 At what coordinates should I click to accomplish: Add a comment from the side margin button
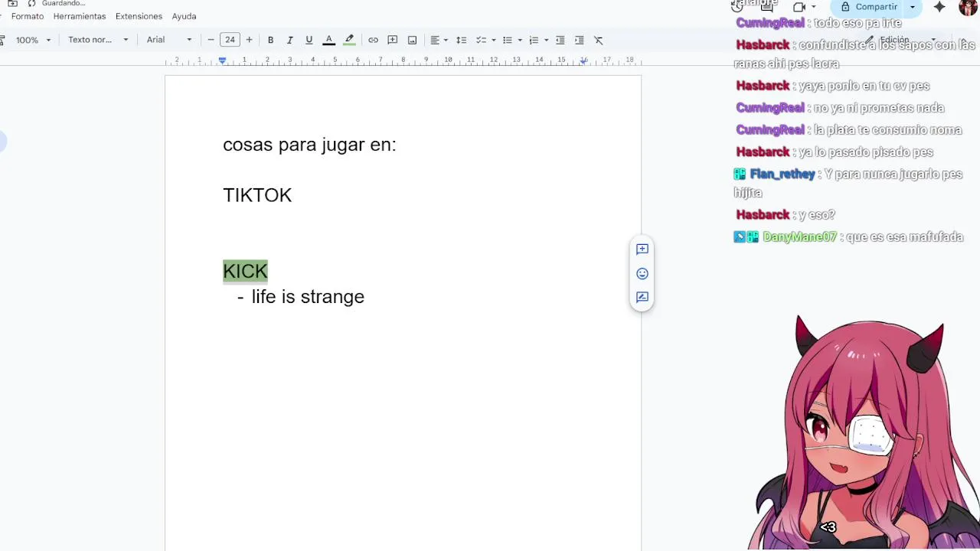642,249
